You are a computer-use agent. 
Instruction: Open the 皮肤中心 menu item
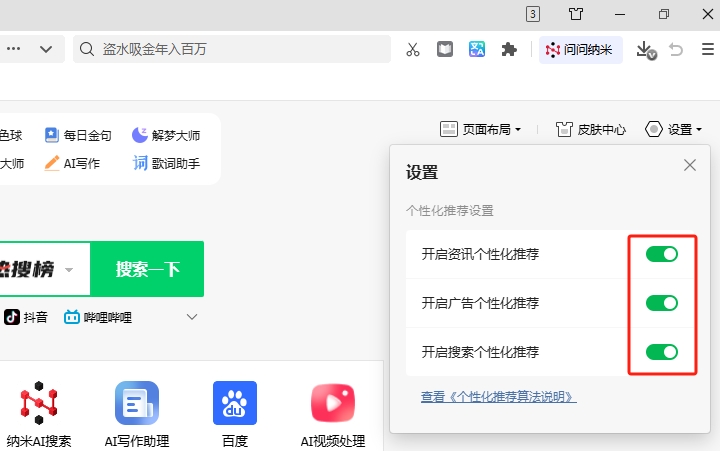pyautogui.click(x=591, y=129)
